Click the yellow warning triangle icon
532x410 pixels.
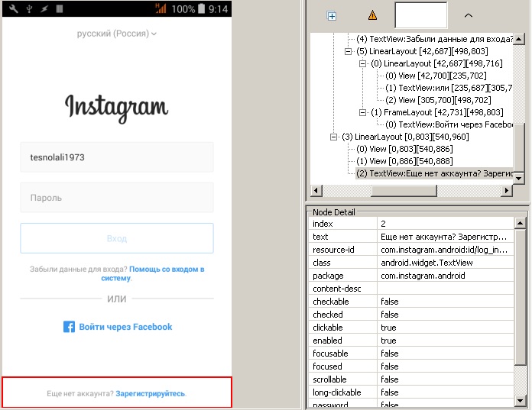(372, 15)
